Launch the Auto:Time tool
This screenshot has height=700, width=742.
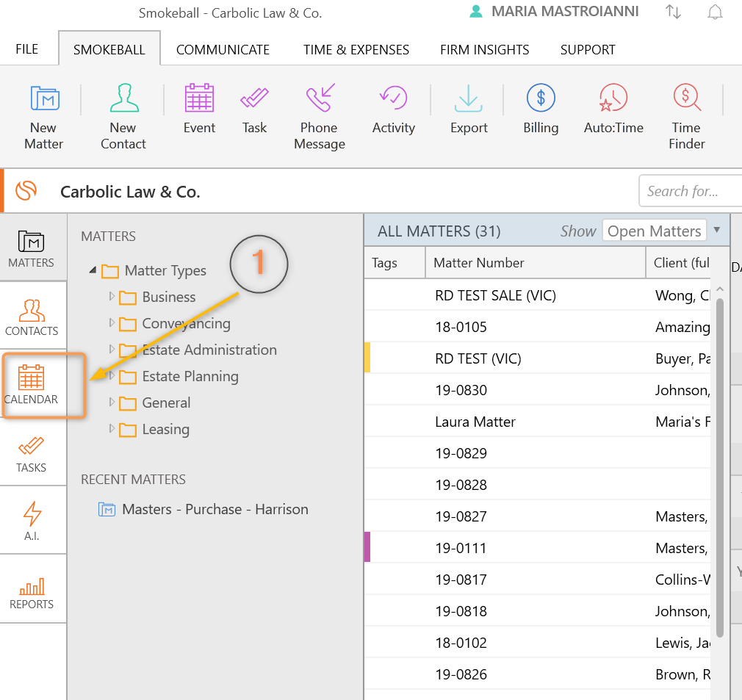(x=613, y=109)
